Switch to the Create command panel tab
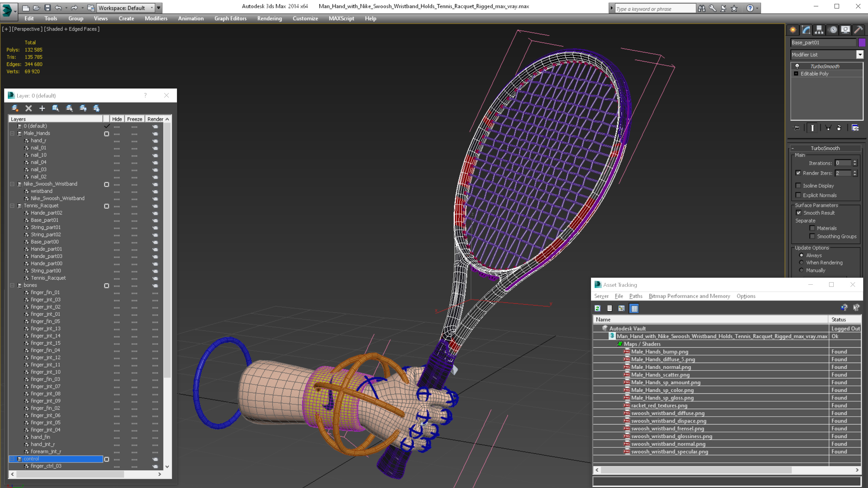 pyautogui.click(x=793, y=30)
